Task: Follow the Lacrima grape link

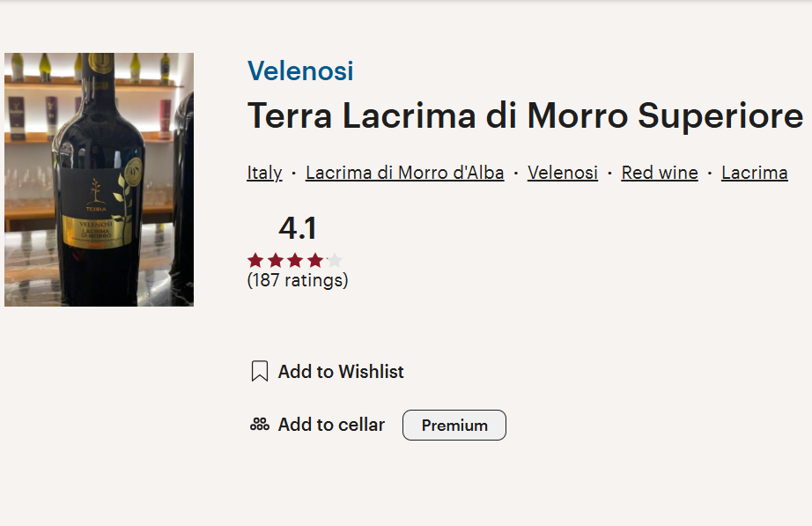Action: [x=755, y=173]
